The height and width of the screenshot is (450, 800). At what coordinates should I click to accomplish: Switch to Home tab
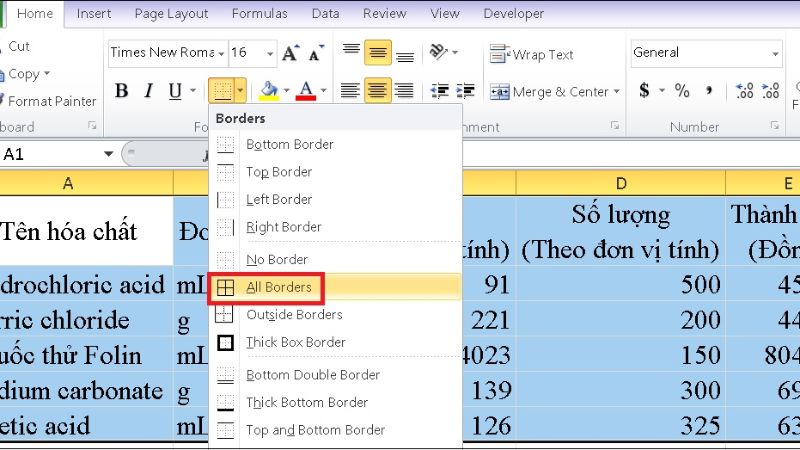point(35,14)
